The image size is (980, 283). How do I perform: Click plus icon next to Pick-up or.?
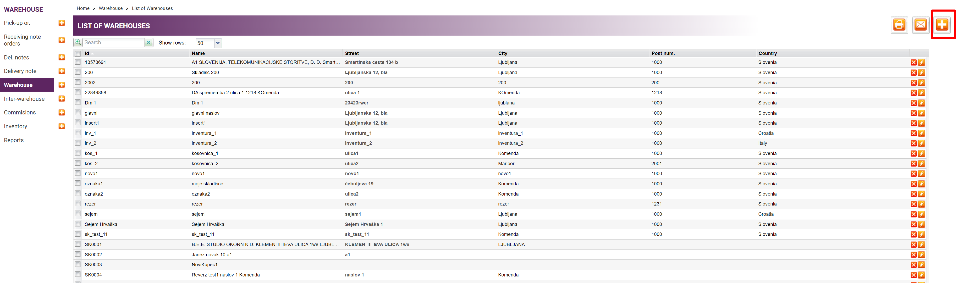[x=62, y=23]
